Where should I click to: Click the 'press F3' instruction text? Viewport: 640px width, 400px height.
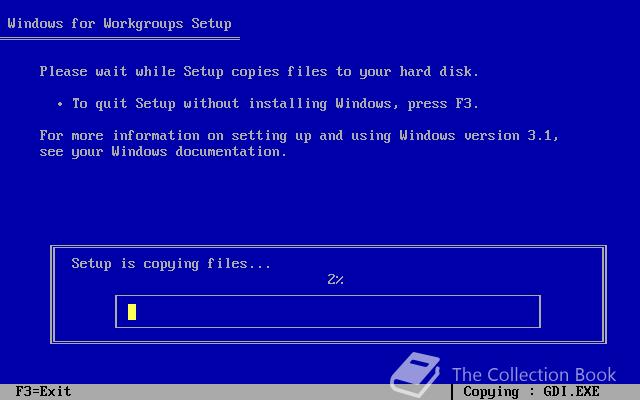pyautogui.click(x=443, y=104)
